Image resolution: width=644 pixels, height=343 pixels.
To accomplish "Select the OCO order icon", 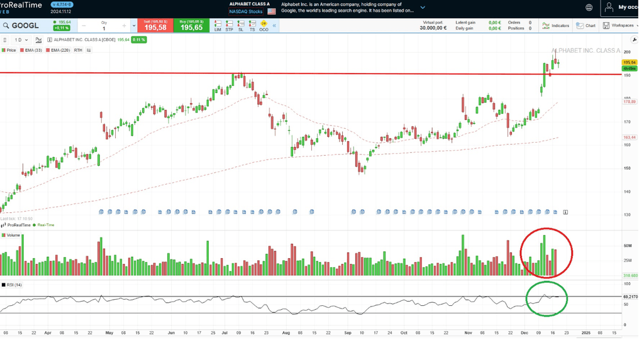I will tap(264, 26).
